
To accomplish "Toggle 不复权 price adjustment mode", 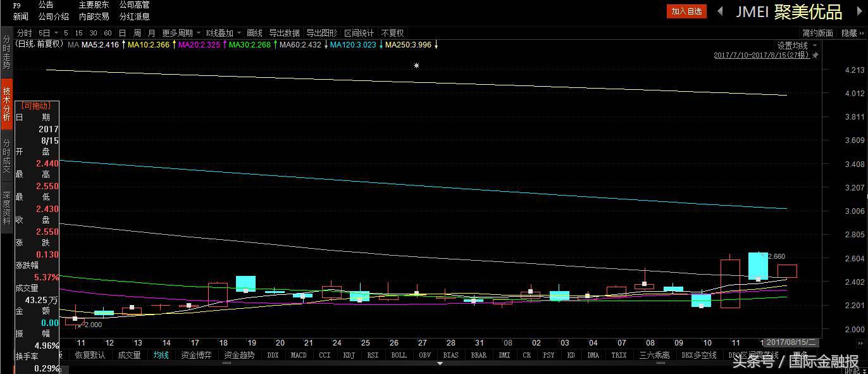I will [392, 33].
